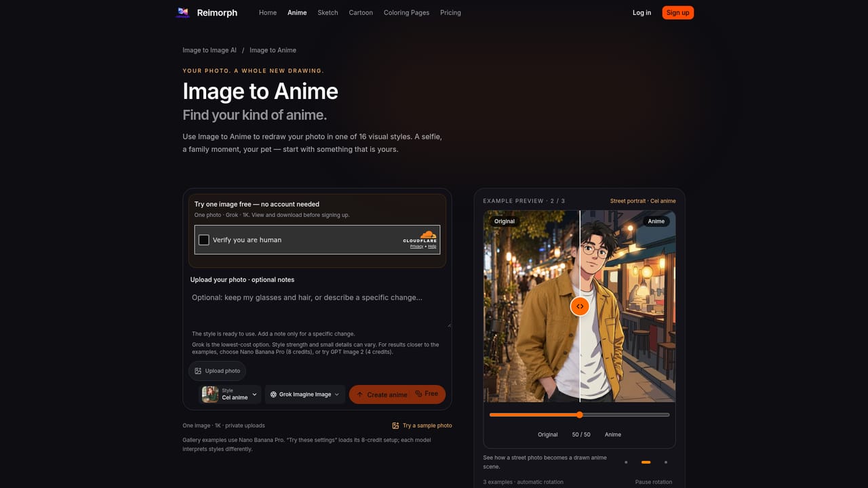
Task: Click the optional notes text field
Action: click(317, 307)
